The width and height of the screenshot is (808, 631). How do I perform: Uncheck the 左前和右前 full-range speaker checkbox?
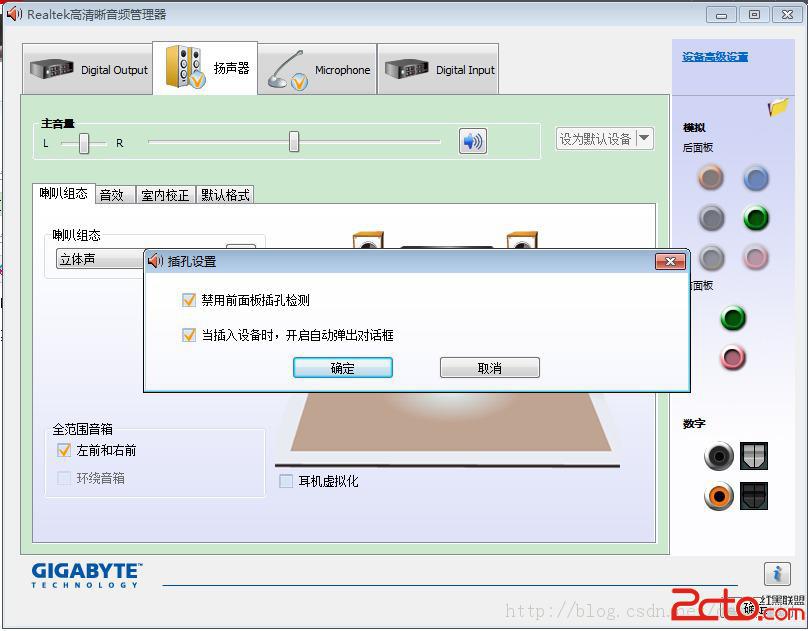coord(65,450)
